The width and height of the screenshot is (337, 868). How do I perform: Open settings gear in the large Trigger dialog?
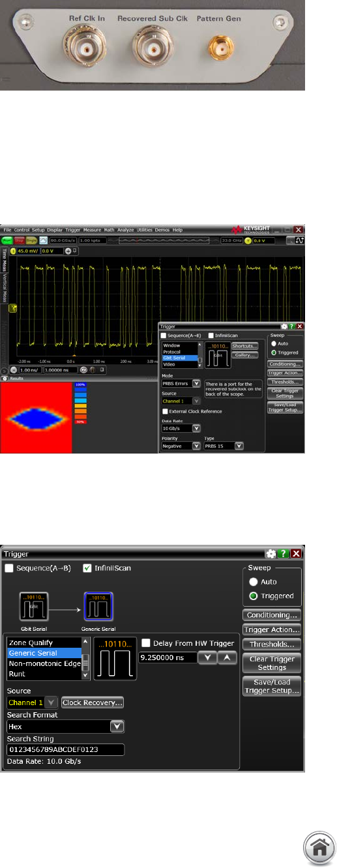(x=271, y=553)
